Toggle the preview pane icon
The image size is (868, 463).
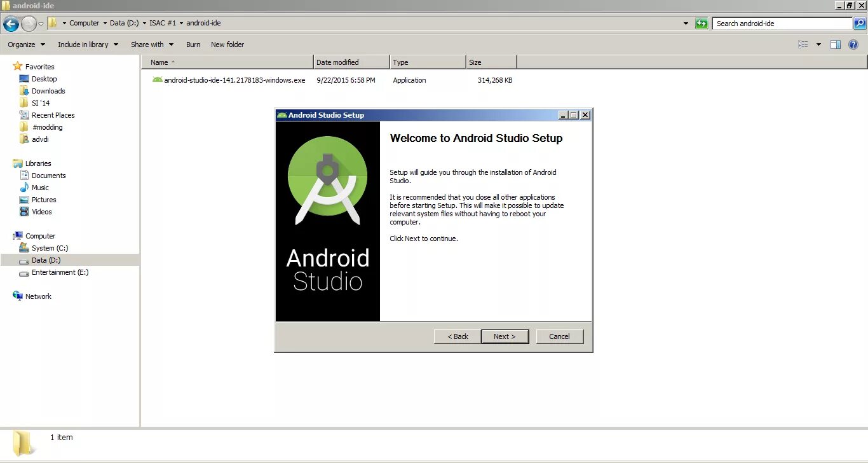coord(836,45)
